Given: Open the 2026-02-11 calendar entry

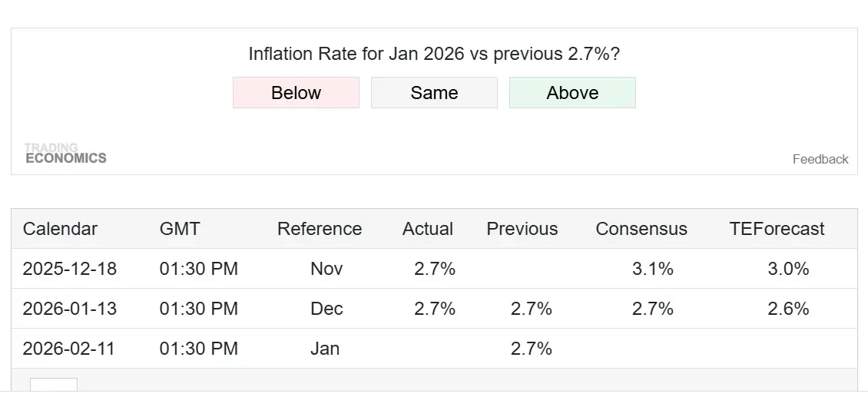Looking at the screenshot, I should click(x=69, y=349).
